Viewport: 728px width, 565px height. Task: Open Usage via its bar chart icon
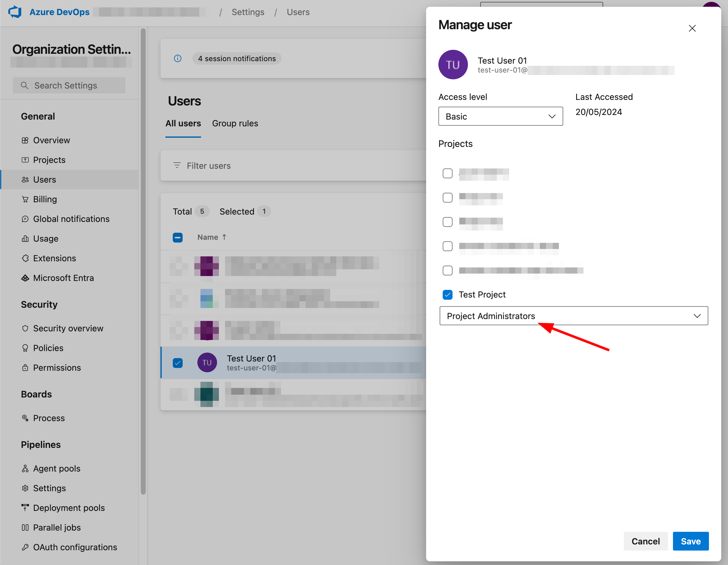click(x=25, y=239)
